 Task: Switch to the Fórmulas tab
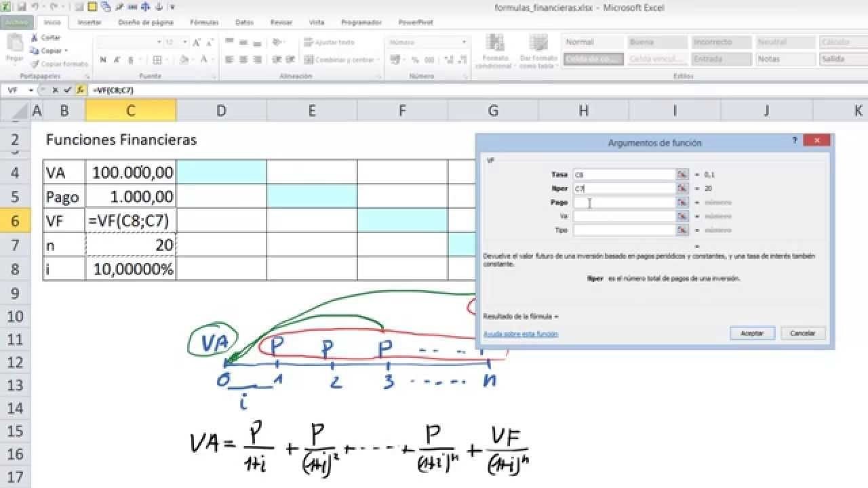click(x=204, y=22)
